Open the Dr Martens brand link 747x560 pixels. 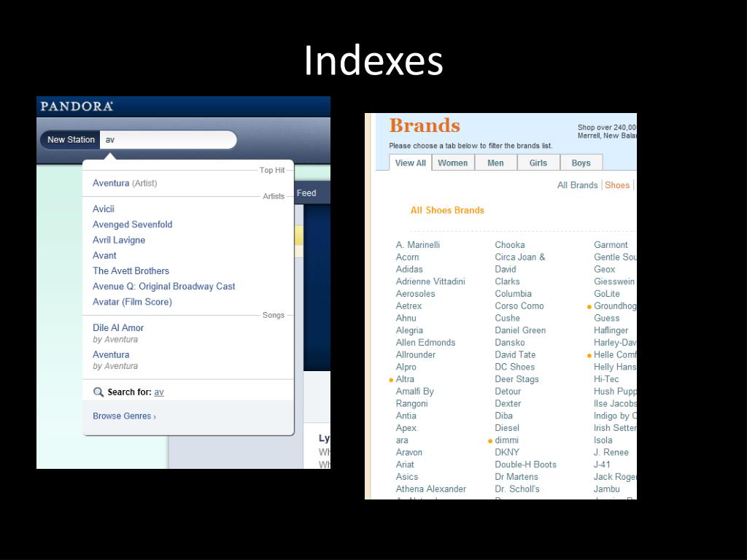(x=516, y=477)
